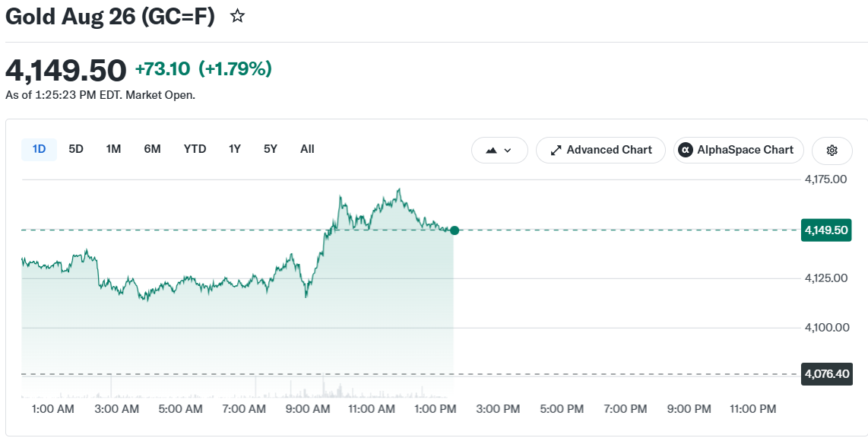Expand chart type dropdown chevron

pos(508,151)
